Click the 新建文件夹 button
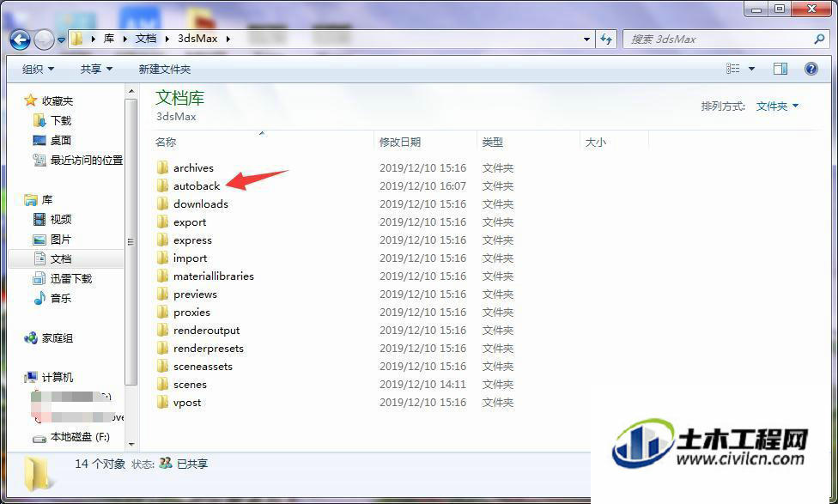The image size is (838, 504). point(165,69)
